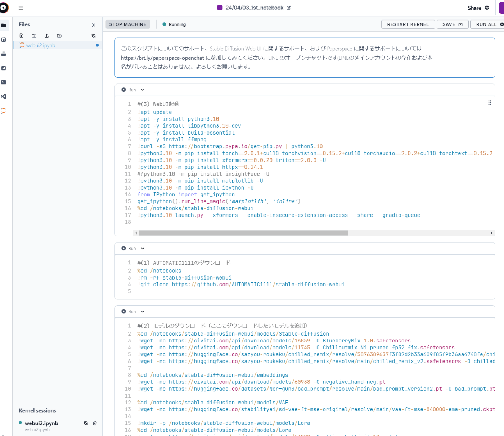Click line 'from IPython import get_ipython'
Viewport: 504px width, 436px height.
186,195
